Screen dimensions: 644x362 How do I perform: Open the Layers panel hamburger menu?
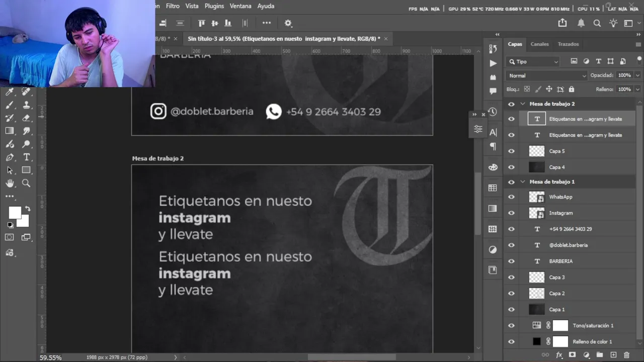coord(638,44)
